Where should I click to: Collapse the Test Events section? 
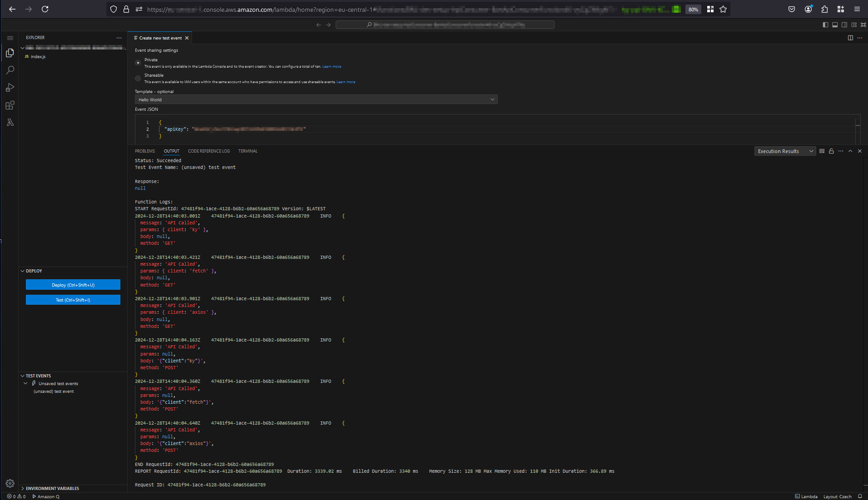(38, 376)
